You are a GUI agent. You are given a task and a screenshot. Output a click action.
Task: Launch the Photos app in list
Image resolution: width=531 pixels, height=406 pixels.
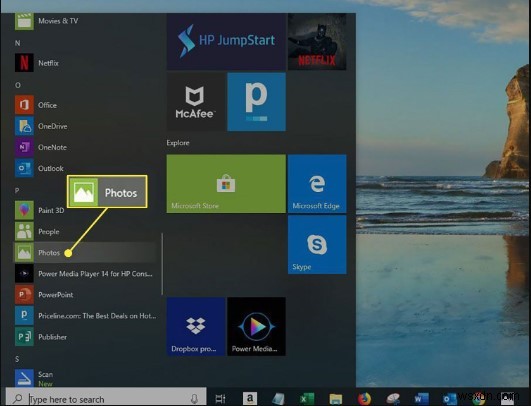coord(85,253)
